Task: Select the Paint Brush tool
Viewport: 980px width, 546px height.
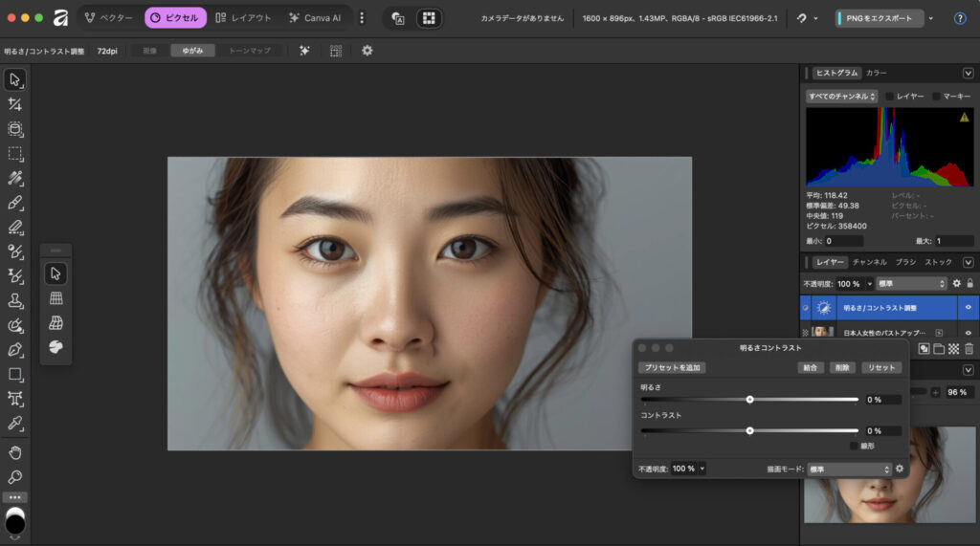Action: (14, 204)
